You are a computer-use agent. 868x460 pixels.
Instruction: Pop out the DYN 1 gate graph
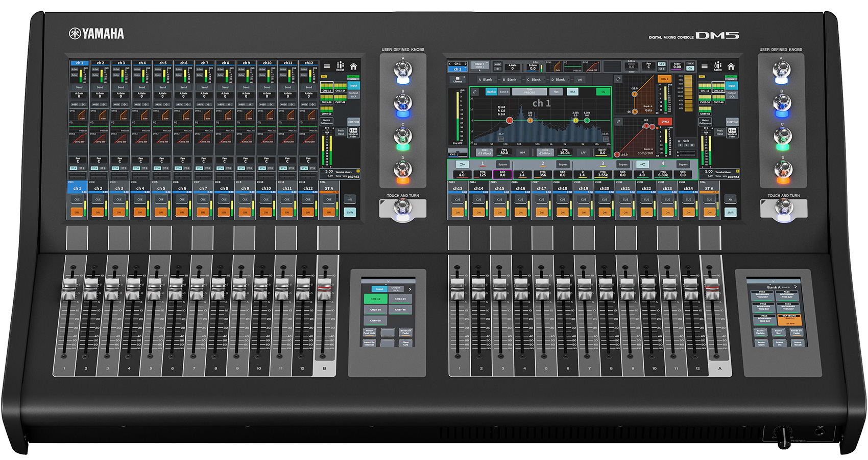click(x=618, y=79)
